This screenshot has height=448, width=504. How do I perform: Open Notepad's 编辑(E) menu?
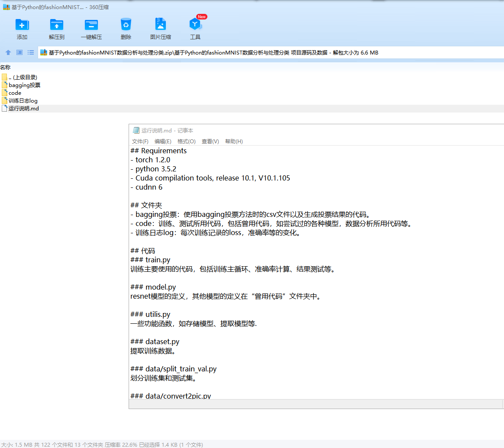click(x=163, y=142)
